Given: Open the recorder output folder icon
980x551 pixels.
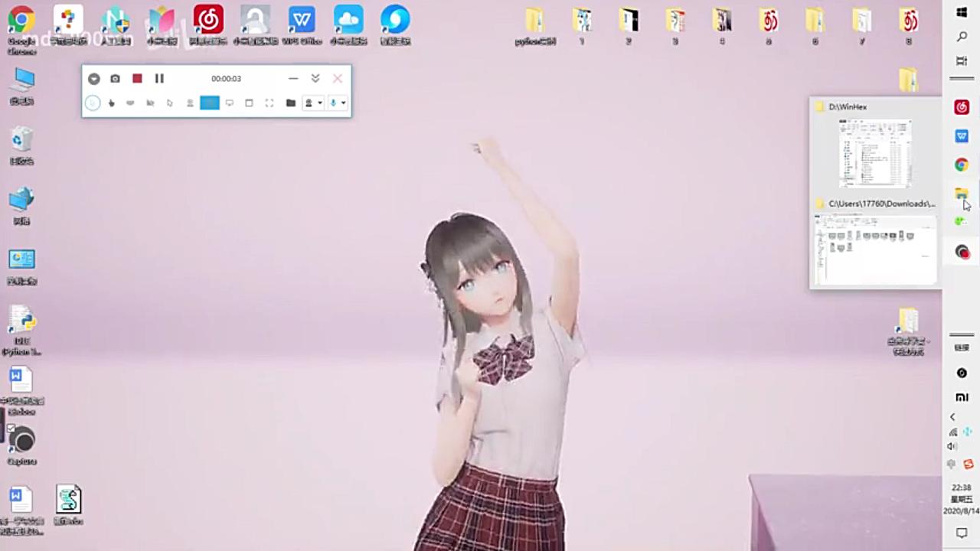Looking at the screenshot, I should point(291,103).
